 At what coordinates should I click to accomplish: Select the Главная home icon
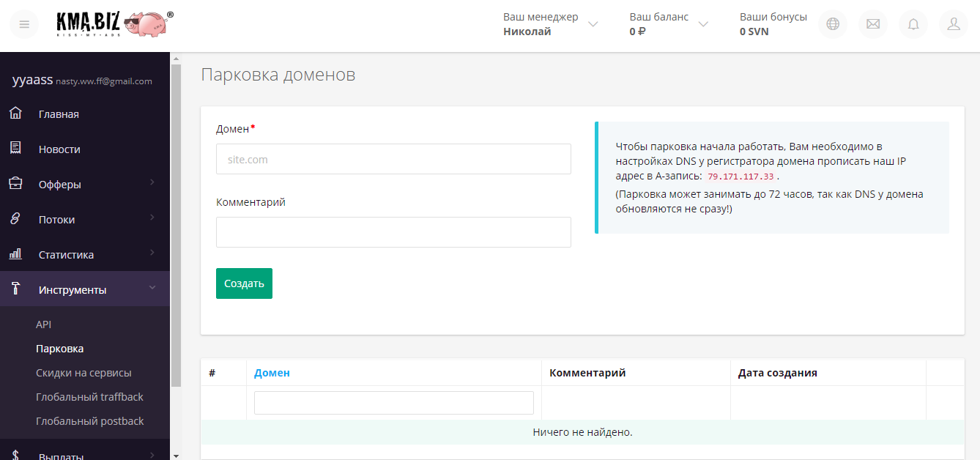(15, 114)
